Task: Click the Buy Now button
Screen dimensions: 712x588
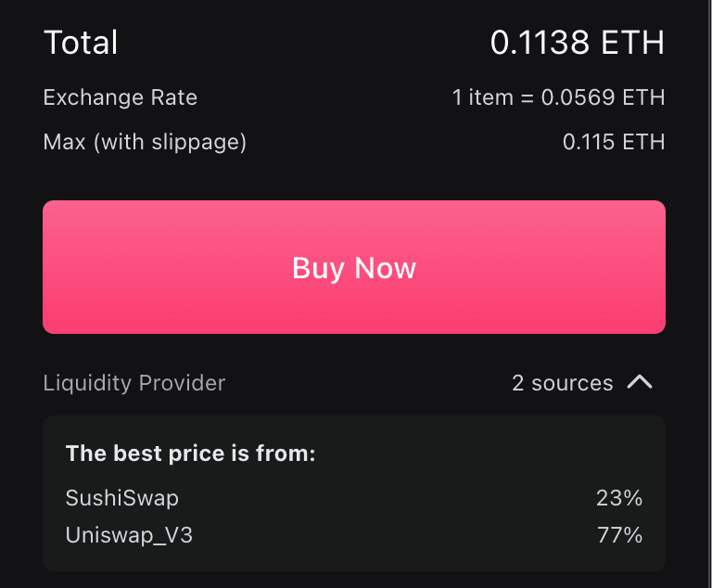Action: click(354, 268)
